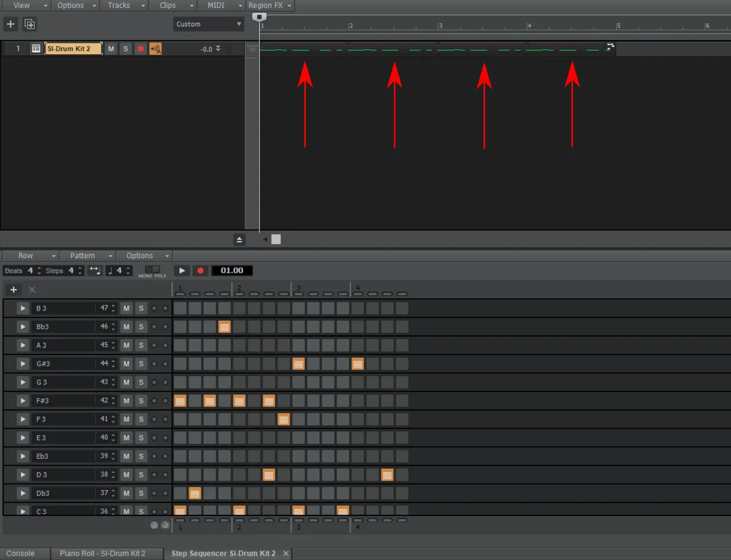Preview the Bb3 row sound
Screen dimensions: 731x560
point(23,327)
